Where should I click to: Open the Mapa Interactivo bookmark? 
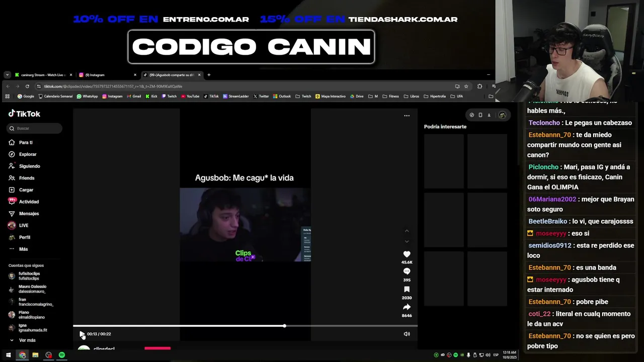point(331,96)
